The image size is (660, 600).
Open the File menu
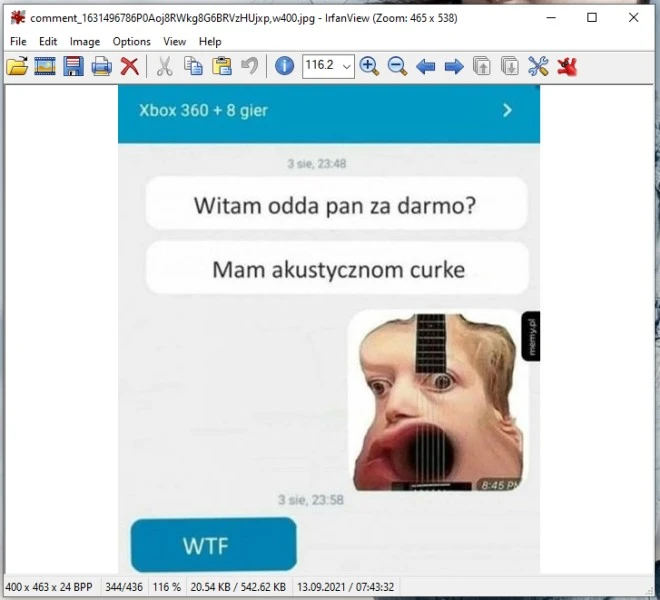pyautogui.click(x=18, y=42)
